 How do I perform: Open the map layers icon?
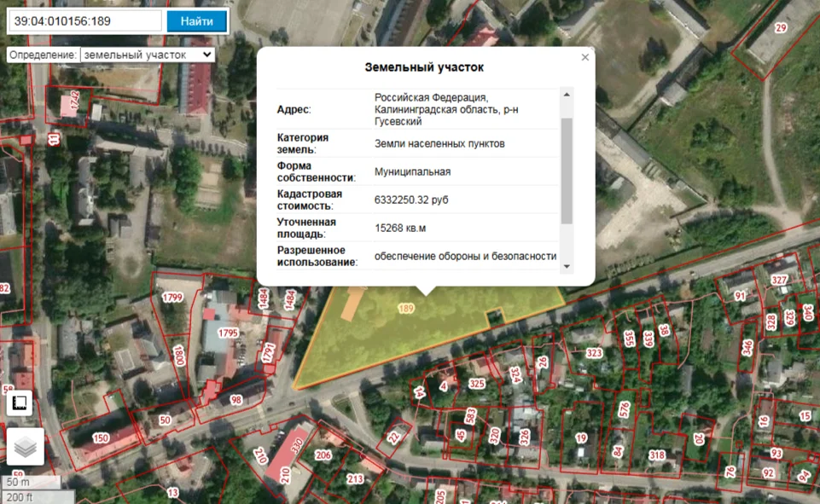tap(25, 446)
